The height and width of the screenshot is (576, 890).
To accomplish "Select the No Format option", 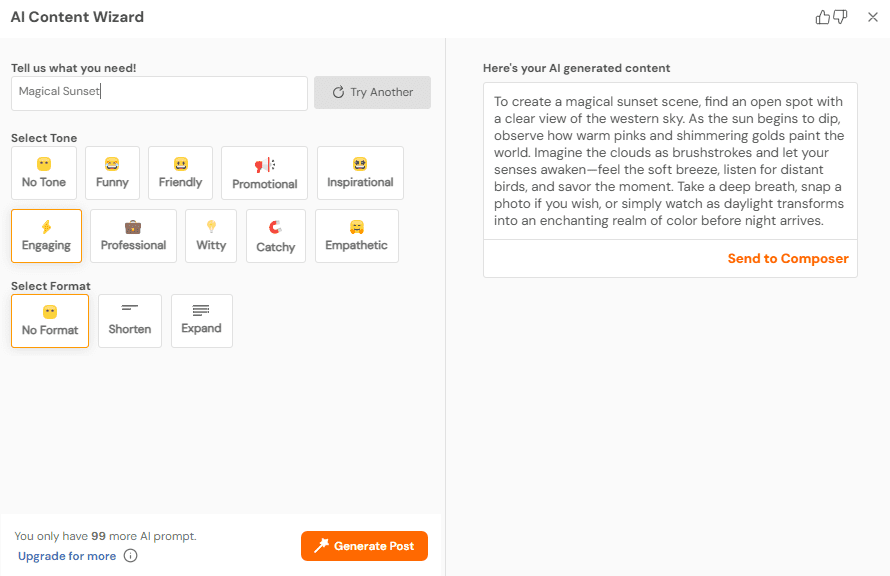I will tap(50, 321).
